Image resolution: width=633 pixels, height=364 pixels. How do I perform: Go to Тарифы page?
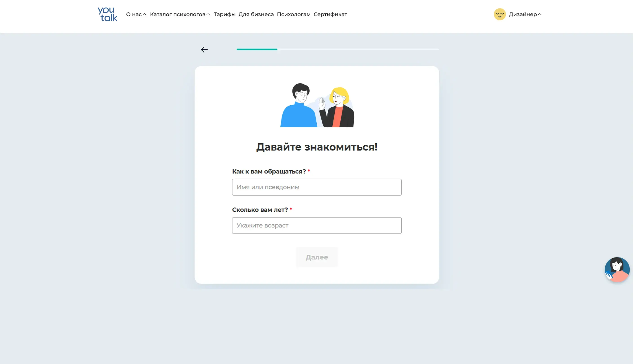(224, 15)
